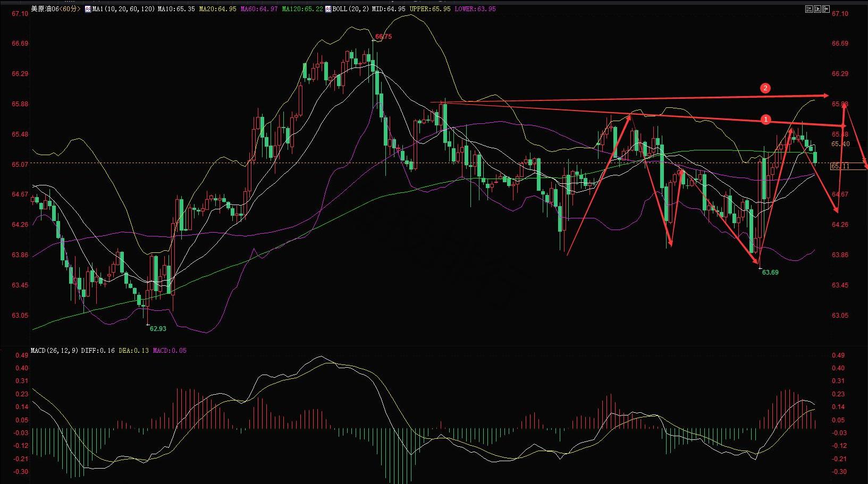868x484 pixels.
Task: Select the red circle marker numbered 2
Action: pos(765,88)
